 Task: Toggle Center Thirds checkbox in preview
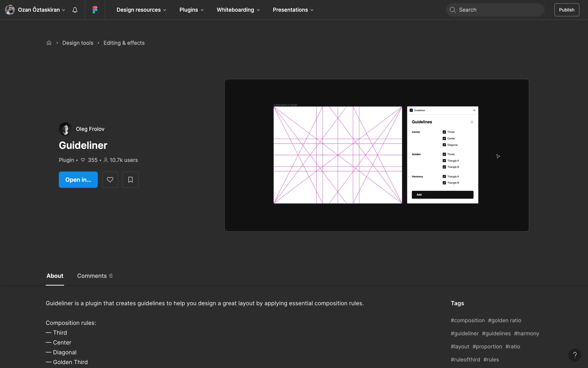pyautogui.click(x=444, y=132)
